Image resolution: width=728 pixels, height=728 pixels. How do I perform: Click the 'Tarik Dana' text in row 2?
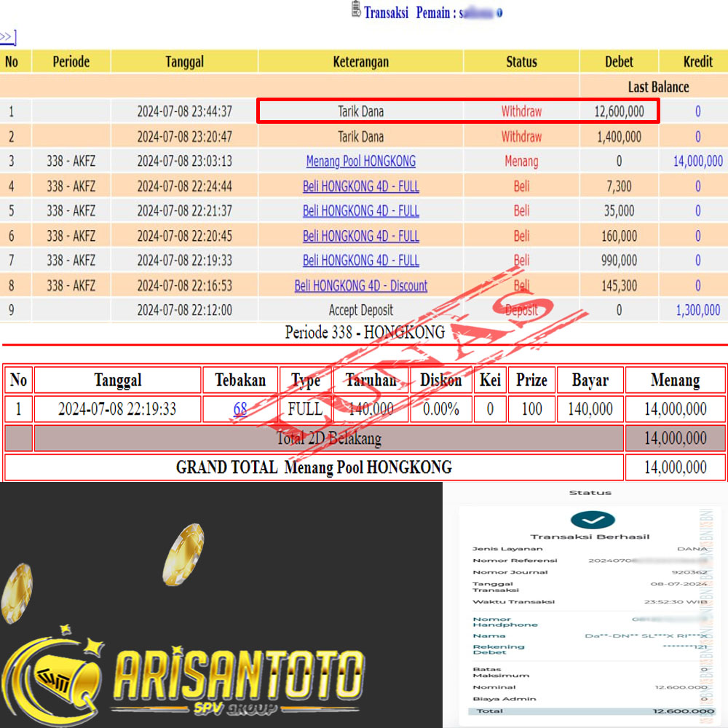click(361, 137)
